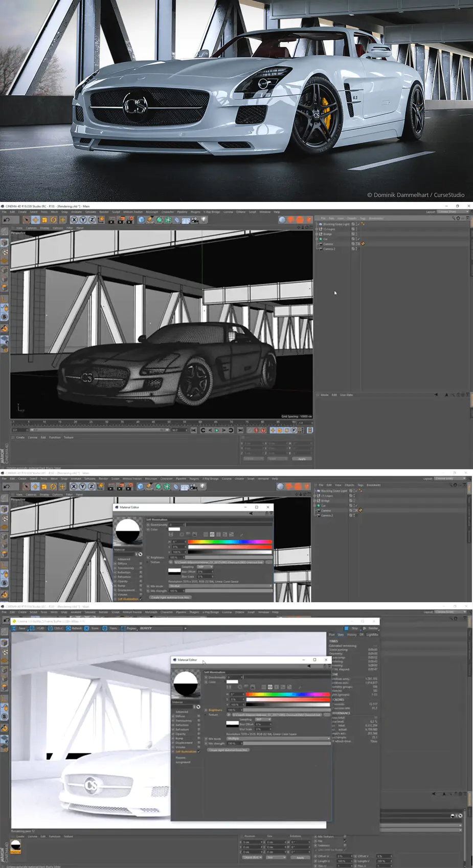Click Create light material button in middle editor
The image size is (473, 868).
(170, 597)
